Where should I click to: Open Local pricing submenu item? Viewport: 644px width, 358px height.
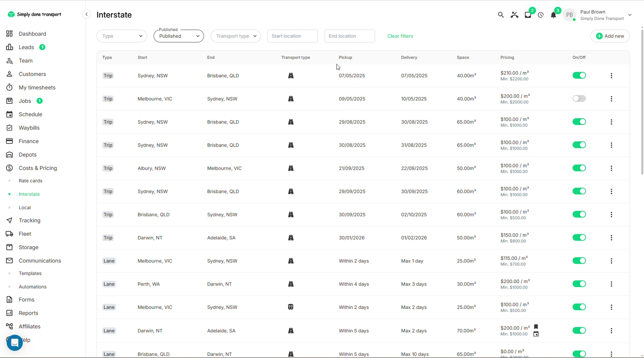pyautogui.click(x=25, y=208)
